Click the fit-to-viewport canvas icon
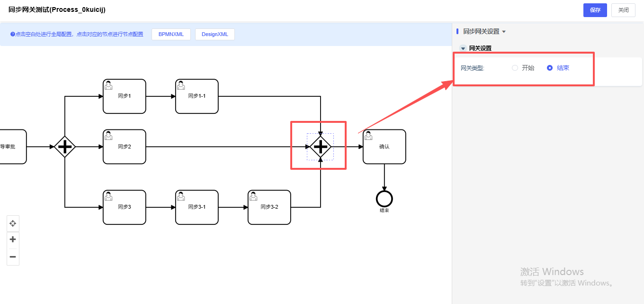644x304 pixels. (x=13, y=223)
